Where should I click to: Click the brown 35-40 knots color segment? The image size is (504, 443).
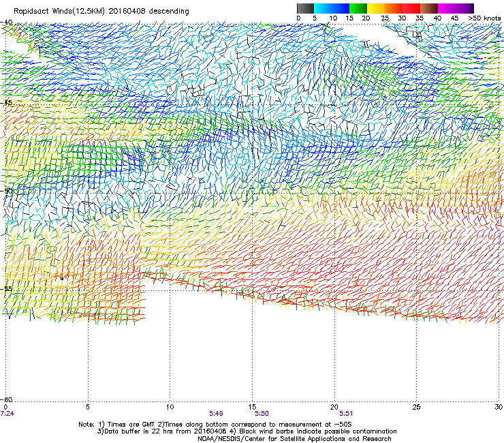(429, 8)
